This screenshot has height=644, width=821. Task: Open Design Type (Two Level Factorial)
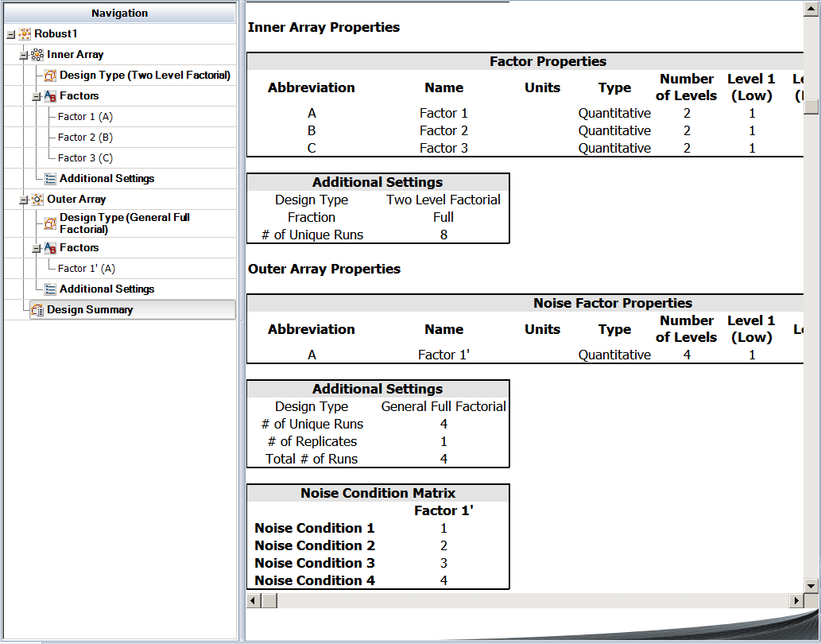145,76
